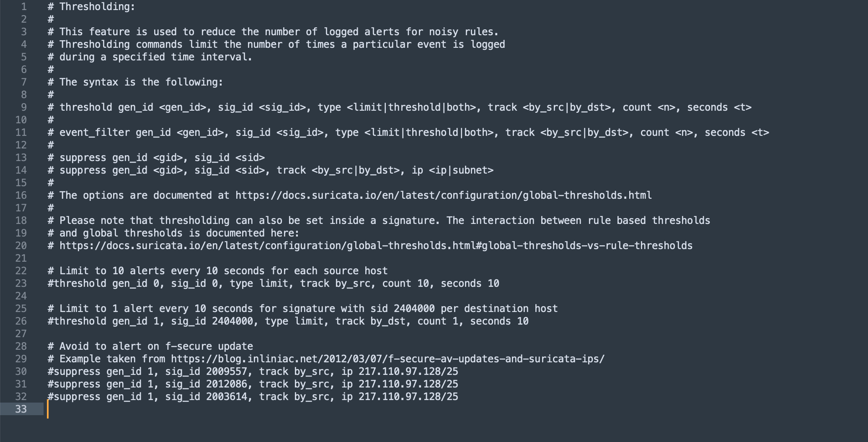This screenshot has width=868, height=442.
Task: Click sig_id value 2404000 on line 26
Action: coord(232,321)
